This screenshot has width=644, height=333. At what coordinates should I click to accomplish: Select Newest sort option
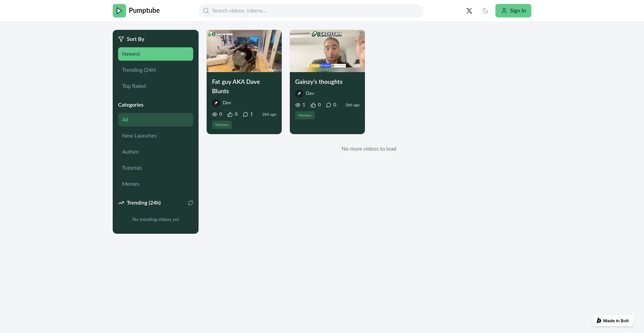click(155, 54)
